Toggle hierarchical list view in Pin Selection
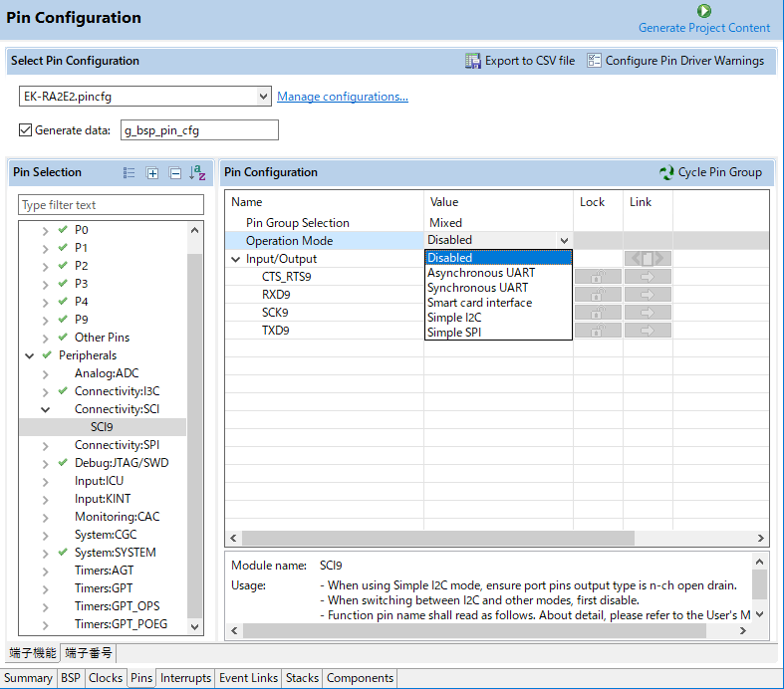 [129, 173]
